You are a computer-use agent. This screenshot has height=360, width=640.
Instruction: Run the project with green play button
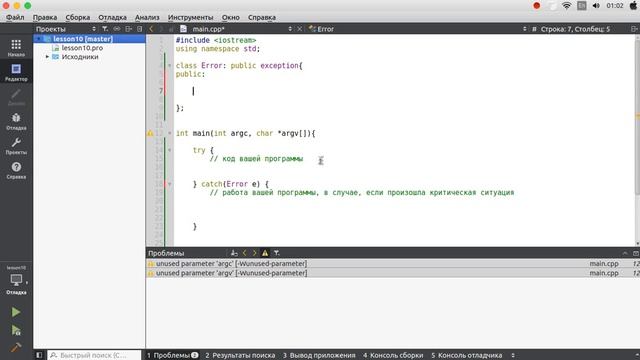click(16, 312)
